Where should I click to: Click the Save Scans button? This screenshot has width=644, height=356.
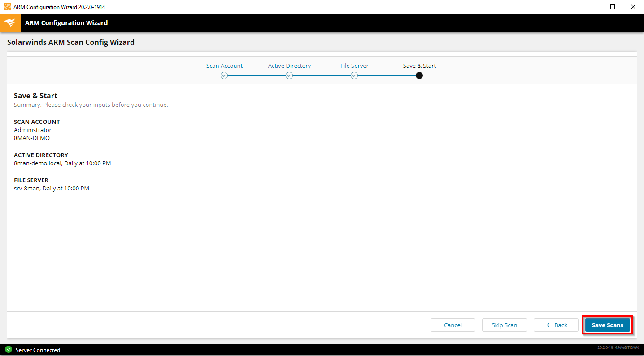pyautogui.click(x=607, y=325)
